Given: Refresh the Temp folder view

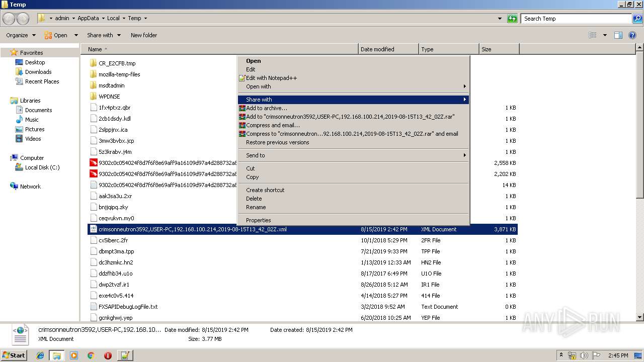Looking at the screenshot, I should point(512,19).
